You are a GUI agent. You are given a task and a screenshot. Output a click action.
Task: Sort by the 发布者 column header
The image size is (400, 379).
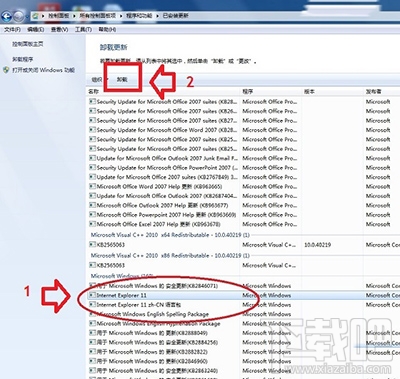pyautogui.click(x=374, y=91)
